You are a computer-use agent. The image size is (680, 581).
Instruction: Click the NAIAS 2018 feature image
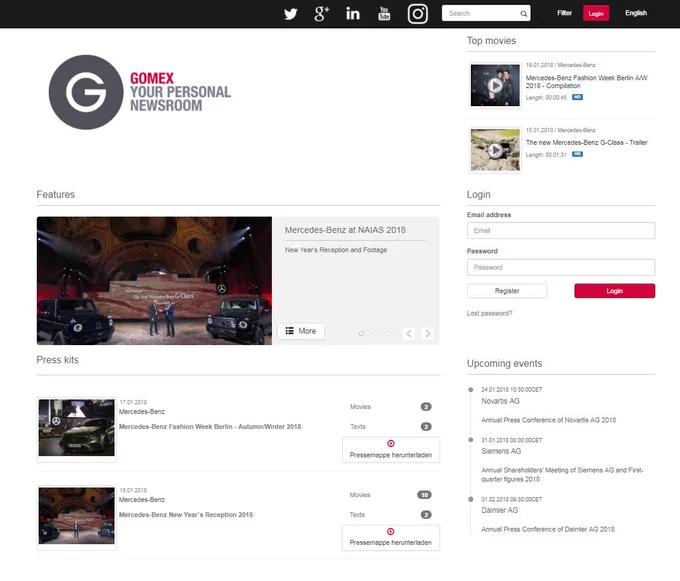[x=154, y=281]
